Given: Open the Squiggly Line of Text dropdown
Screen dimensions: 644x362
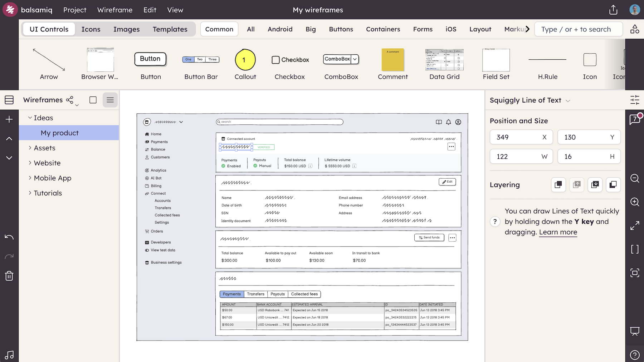Looking at the screenshot, I should coord(568,101).
